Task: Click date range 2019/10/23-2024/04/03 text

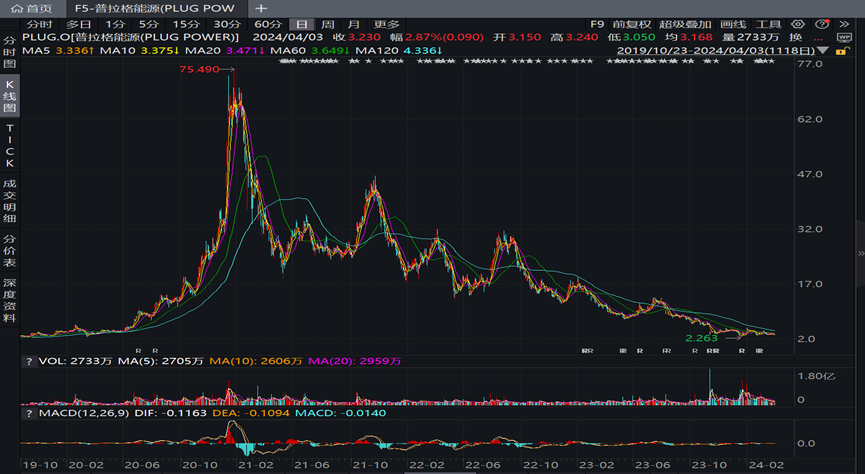Action: pos(716,50)
